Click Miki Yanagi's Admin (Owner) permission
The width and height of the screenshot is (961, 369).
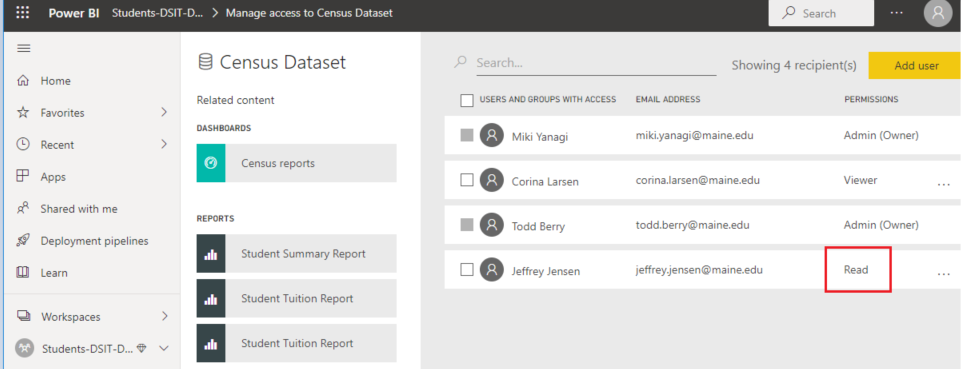[x=881, y=135]
